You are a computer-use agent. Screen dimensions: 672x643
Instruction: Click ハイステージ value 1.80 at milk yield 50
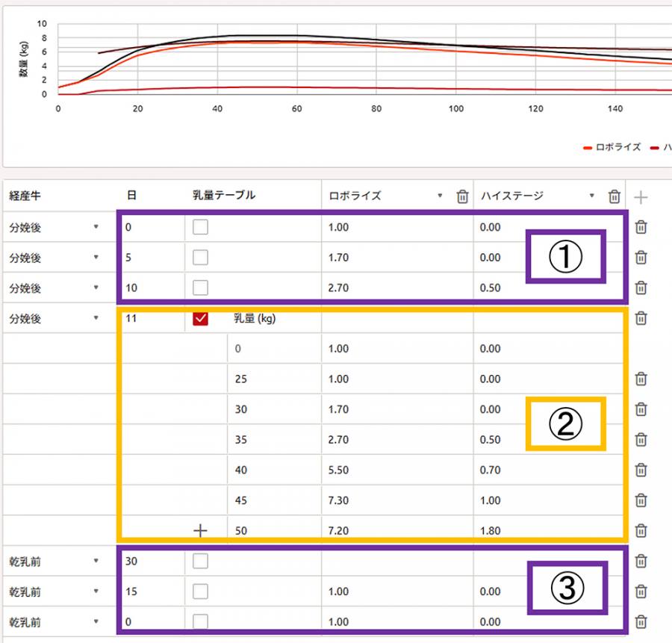tap(491, 530)
